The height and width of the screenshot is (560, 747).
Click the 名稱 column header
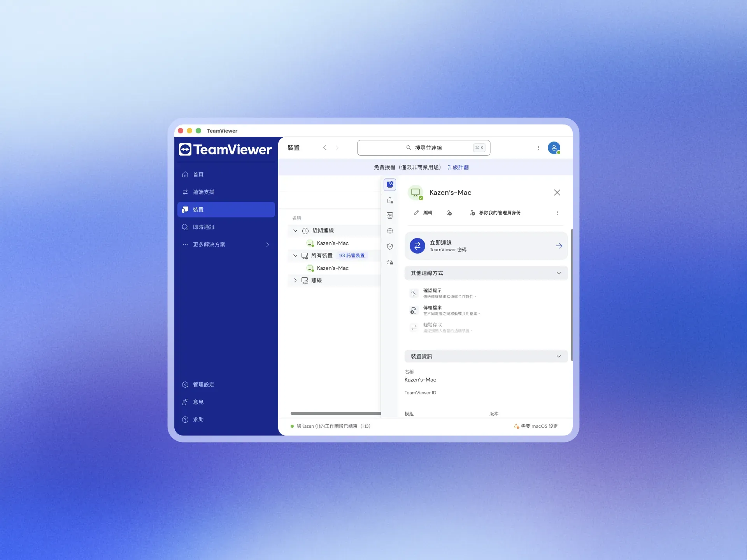point(297,218)
